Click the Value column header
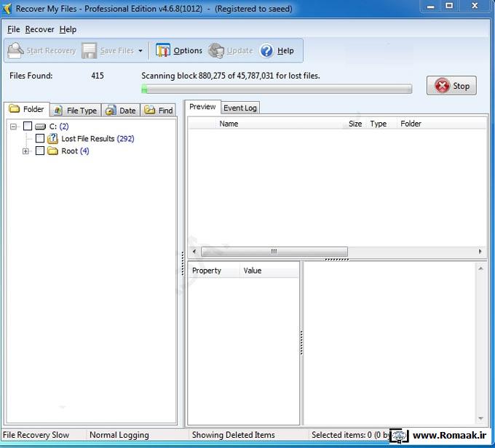495x448 pixels. click(x=253, y=271)
